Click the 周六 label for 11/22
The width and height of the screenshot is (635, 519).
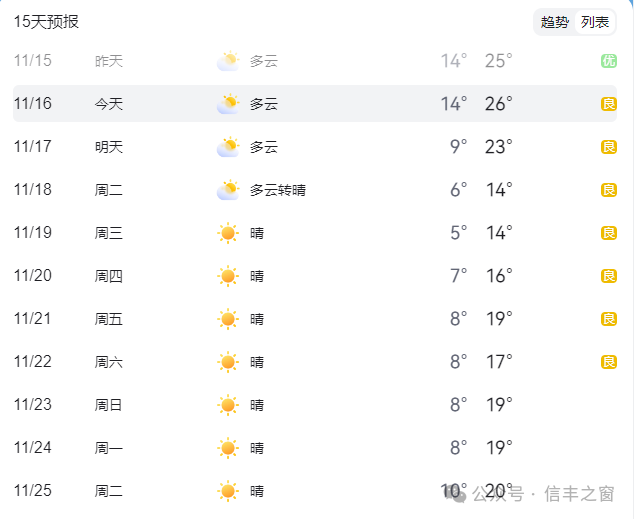(109, 362)
